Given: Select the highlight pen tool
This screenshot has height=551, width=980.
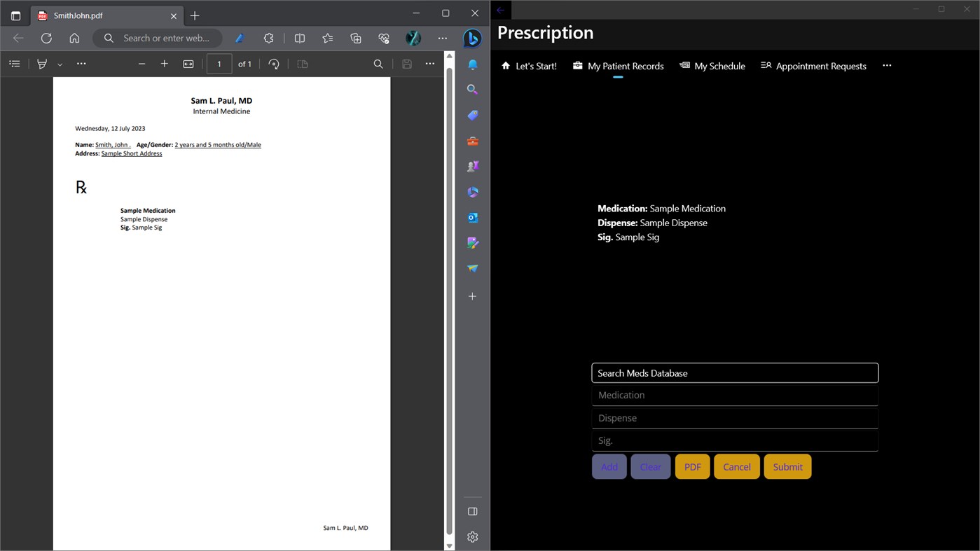Looking at the screenshot, I should point(41,64).
